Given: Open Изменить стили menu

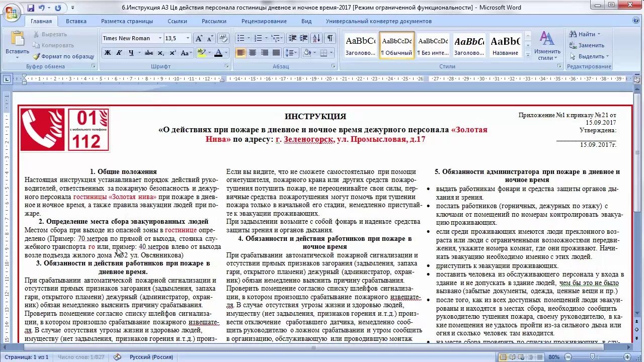Looking at the screenshot, I should [x=547, y=46].
